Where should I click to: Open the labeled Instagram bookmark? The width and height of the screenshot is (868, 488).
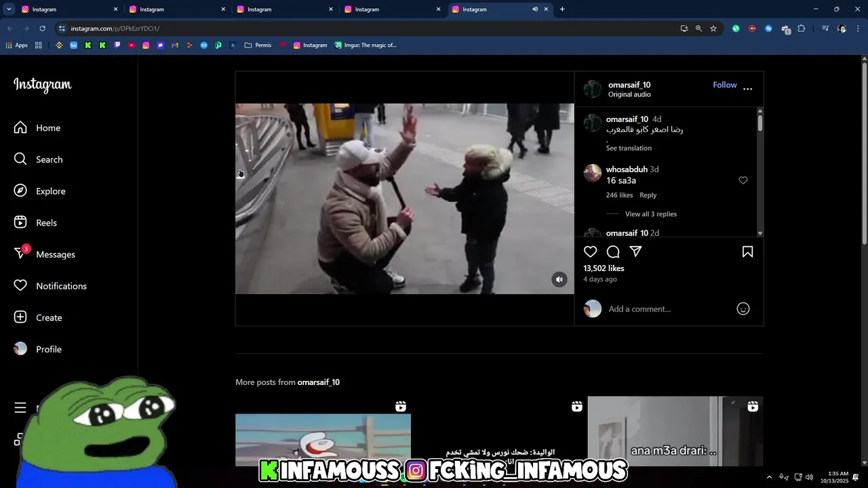pos(310,45)
